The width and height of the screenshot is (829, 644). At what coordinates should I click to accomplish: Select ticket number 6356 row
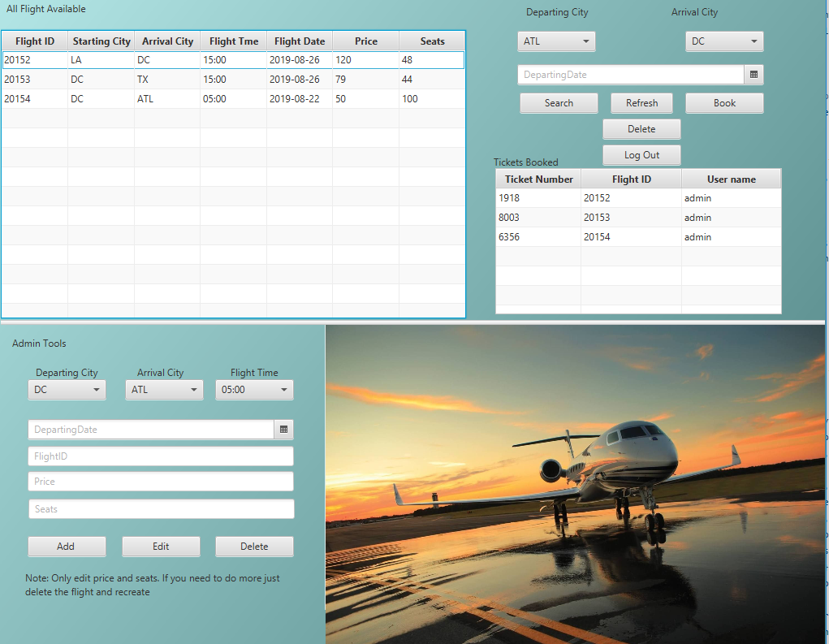click(638, 237)
